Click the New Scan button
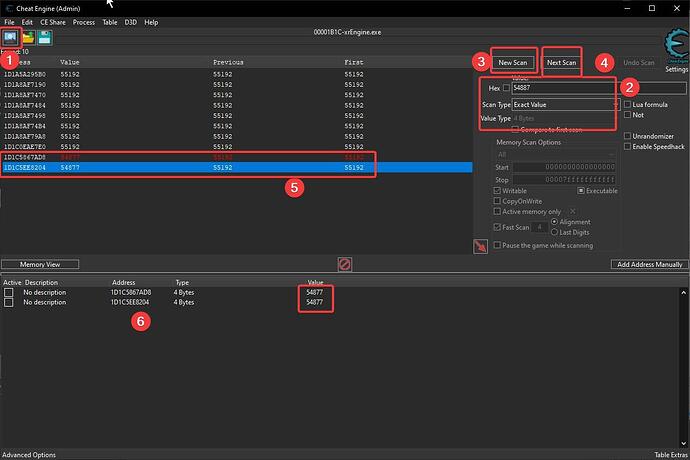Image resolution: width=690 pixels, height=460 pixels. [x=513, y=63]
